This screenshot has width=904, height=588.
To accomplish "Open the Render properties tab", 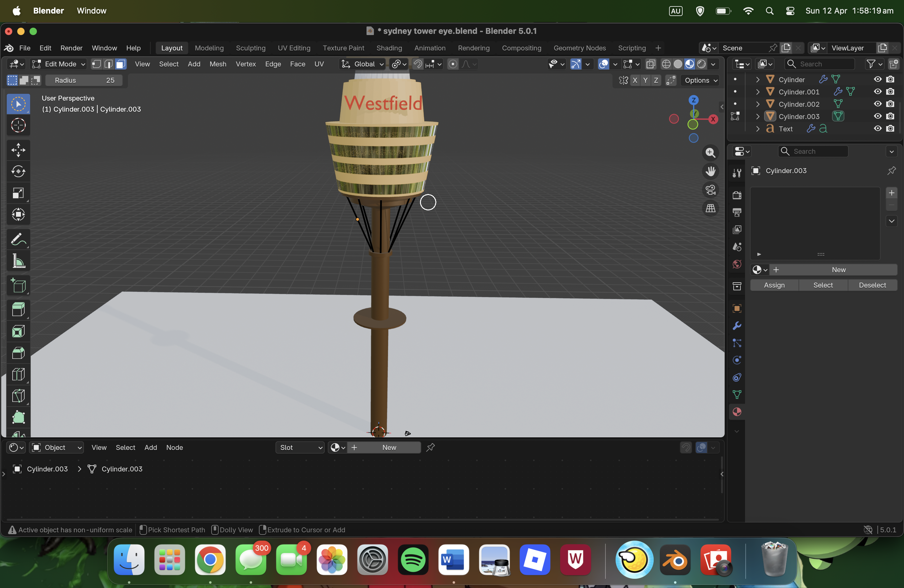I will [737, 195].
